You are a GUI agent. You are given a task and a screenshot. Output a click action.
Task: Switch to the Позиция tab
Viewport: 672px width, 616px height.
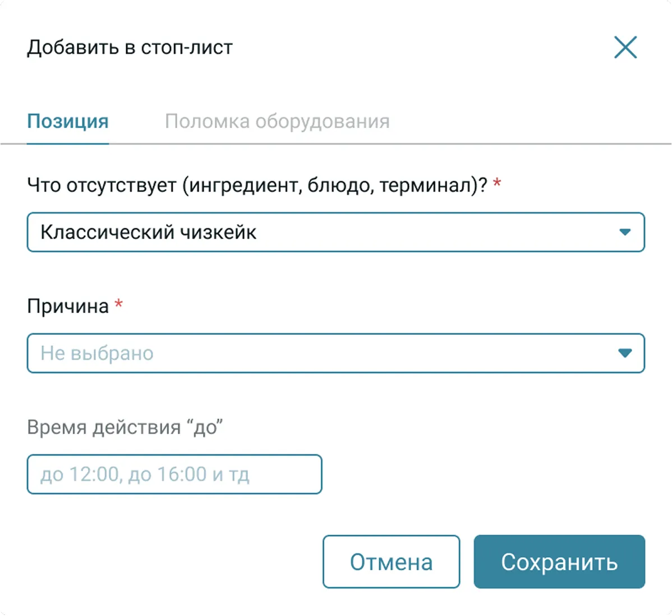pyautogui.click(x=68, y=121)
